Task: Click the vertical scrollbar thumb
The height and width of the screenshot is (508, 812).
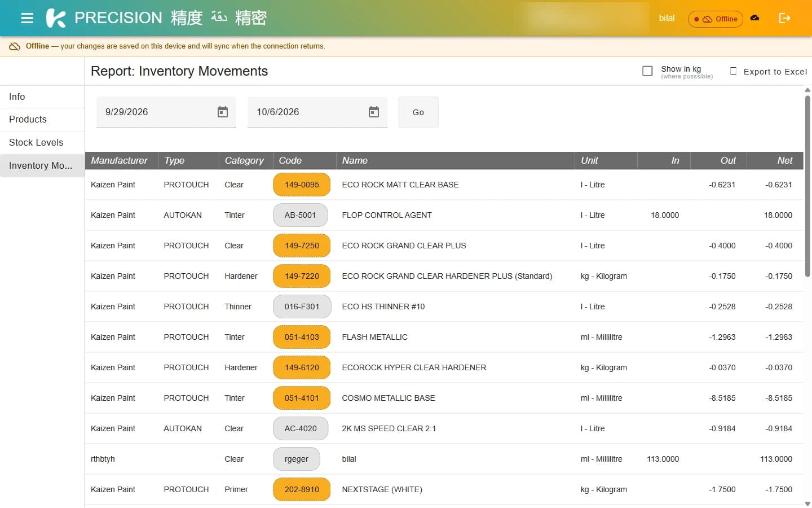Action: click(x=807, y=186)
